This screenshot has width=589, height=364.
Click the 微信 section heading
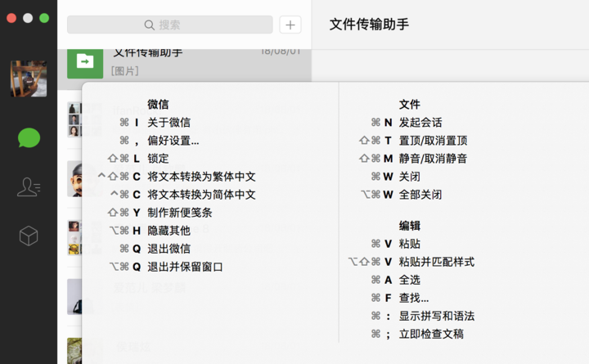point(158,105)
